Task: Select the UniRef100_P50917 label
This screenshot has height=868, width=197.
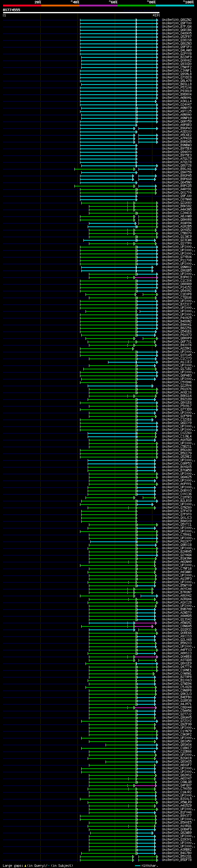Action: (x=177, y=406)
